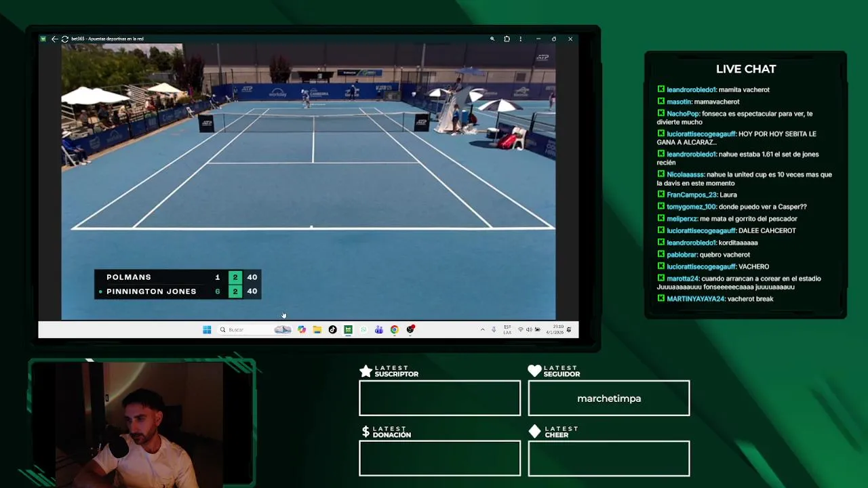Click the empty Latest Suscriptor box

[x=440, y=398]
